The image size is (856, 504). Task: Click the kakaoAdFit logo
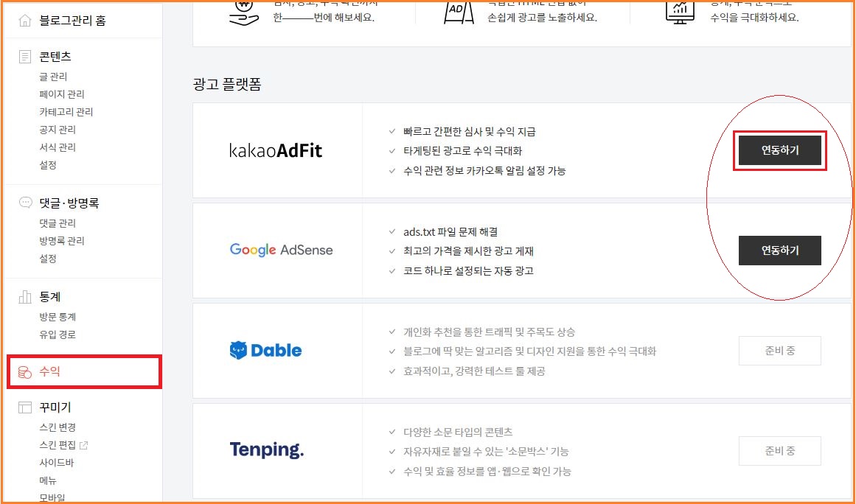276,150
